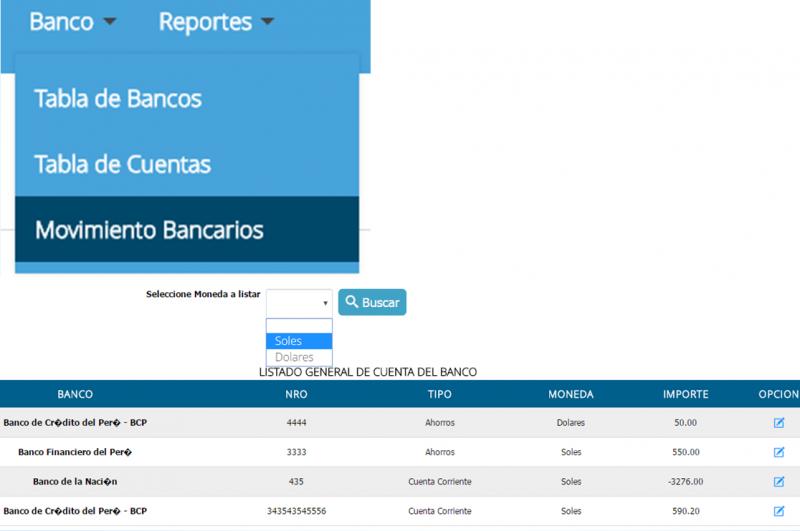800x531 pixels.
Task: Edit the account 343543545556 row
Action: (x=779, y=511)
